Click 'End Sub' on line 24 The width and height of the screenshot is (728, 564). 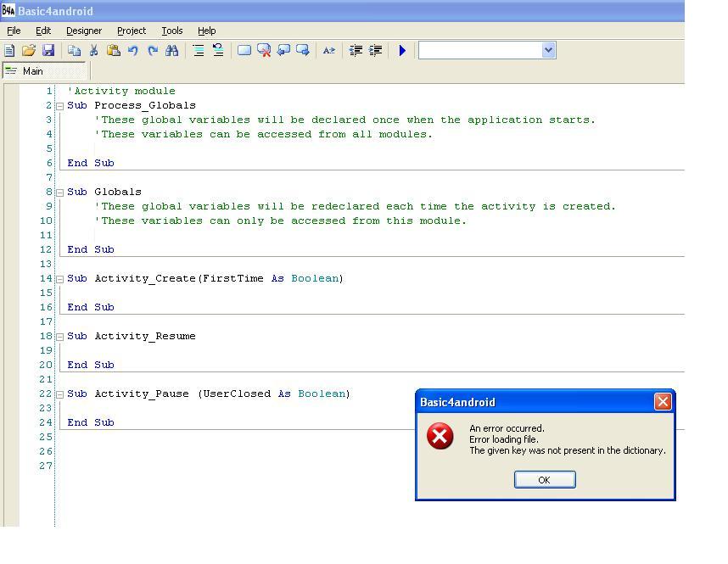(91, 422)
